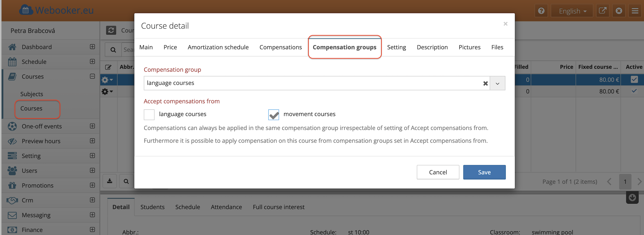This screenshot has width=644, height=235.
Task: Collapse the Courses menu section
Action: (92, 76)
